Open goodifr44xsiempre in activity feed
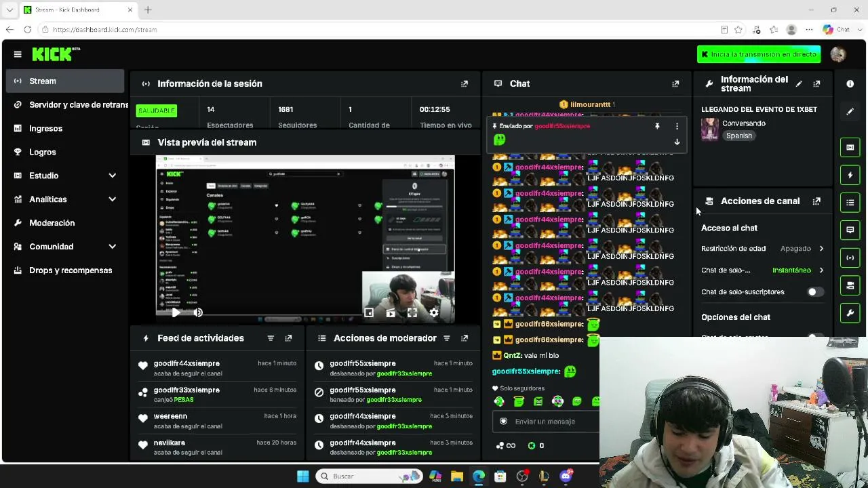 186,364
